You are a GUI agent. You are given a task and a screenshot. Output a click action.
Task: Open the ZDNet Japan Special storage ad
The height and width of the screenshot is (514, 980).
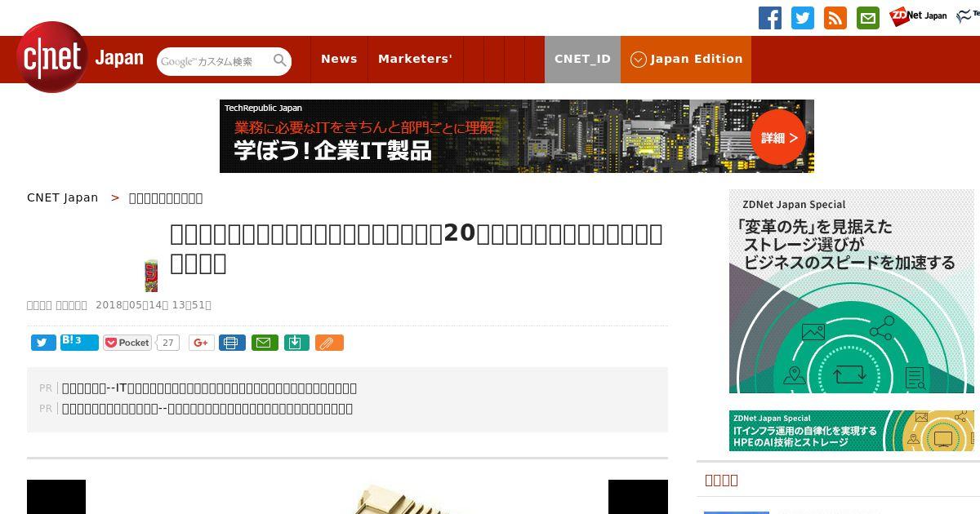852,291
